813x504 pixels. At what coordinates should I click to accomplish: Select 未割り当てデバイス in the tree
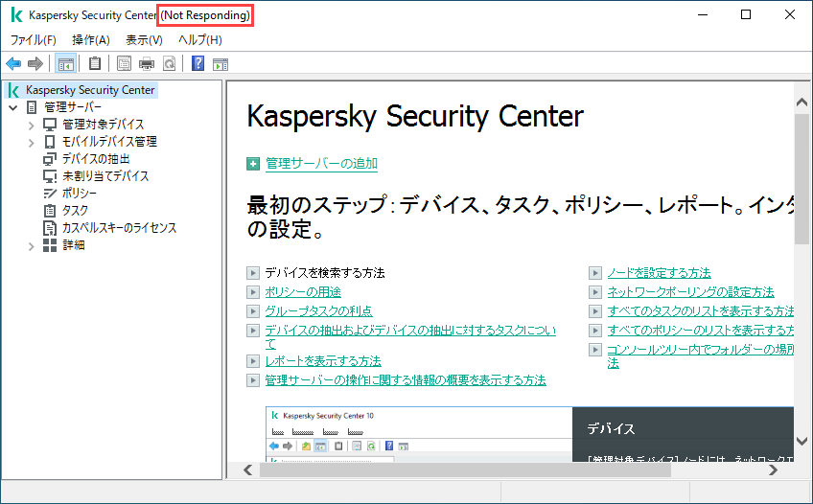105,176
